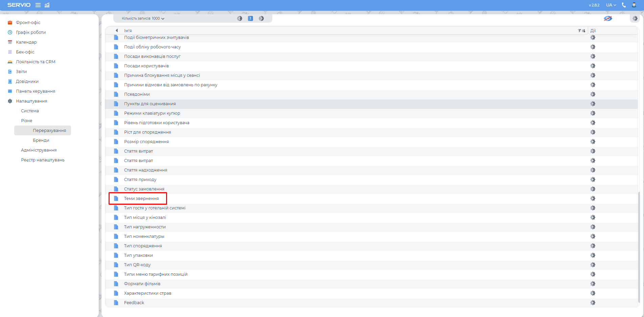The width and height of the screenshot is (644, 317).
Task: Open table settings gear at top right
Action: tap(635, 19)
